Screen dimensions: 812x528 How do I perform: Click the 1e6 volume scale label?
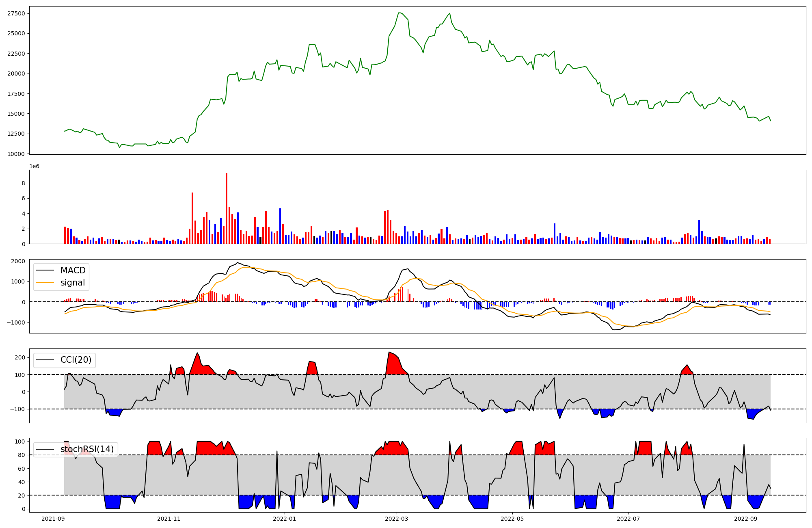34,167
